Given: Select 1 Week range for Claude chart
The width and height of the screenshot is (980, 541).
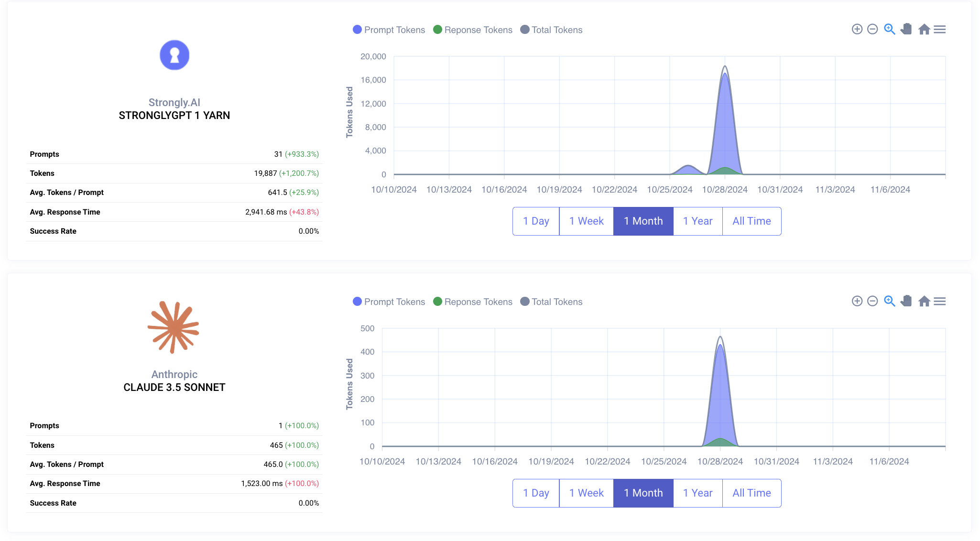Looking at the screenshot, I should click(x=587, y=493).
